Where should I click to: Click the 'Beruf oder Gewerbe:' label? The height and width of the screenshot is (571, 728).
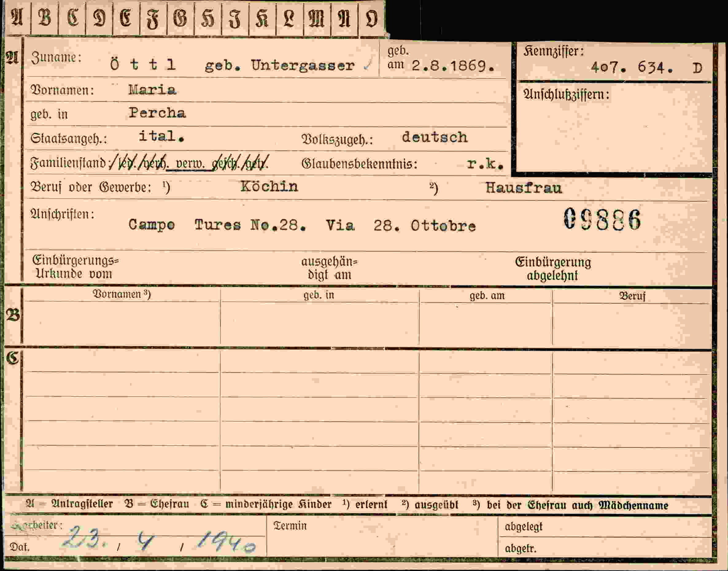[91, 187]
